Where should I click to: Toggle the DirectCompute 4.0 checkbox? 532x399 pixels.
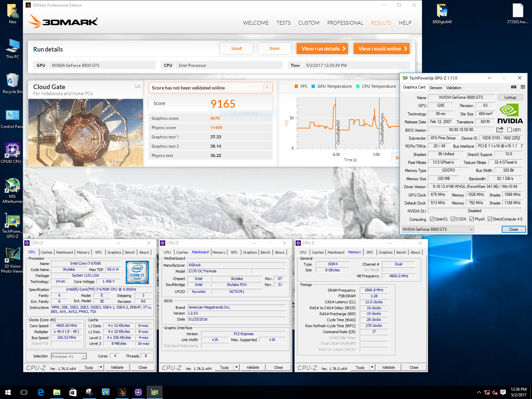click(490, 219)
